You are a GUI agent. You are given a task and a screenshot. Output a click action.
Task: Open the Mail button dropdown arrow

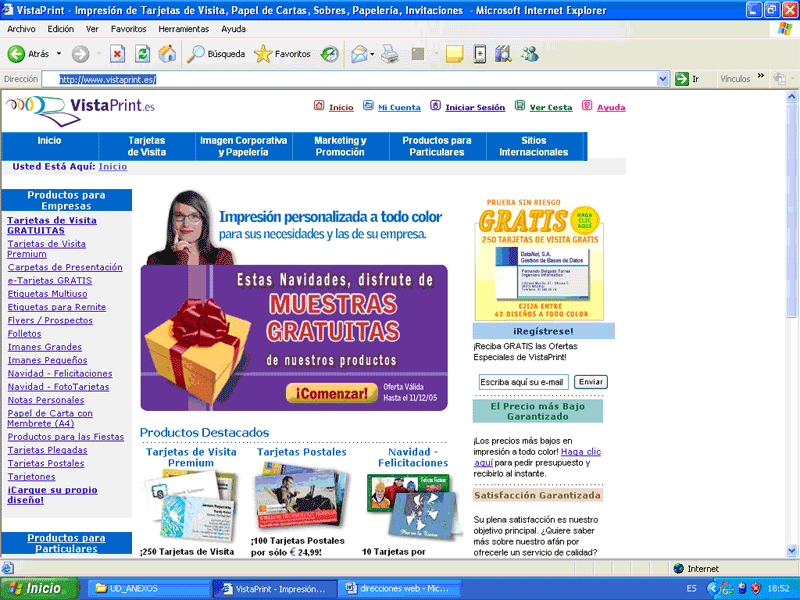coord(372,54)
